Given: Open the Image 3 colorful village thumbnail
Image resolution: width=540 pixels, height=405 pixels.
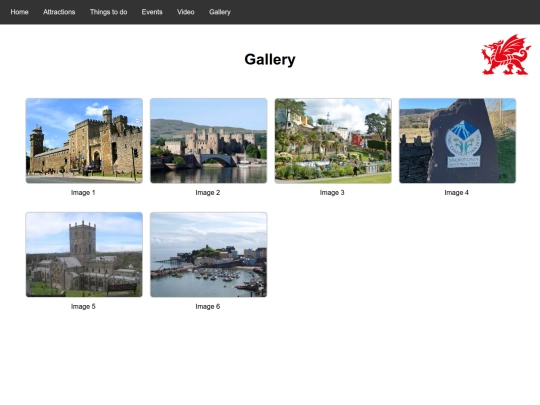Looking at the screenshot, I should (333, 141).
